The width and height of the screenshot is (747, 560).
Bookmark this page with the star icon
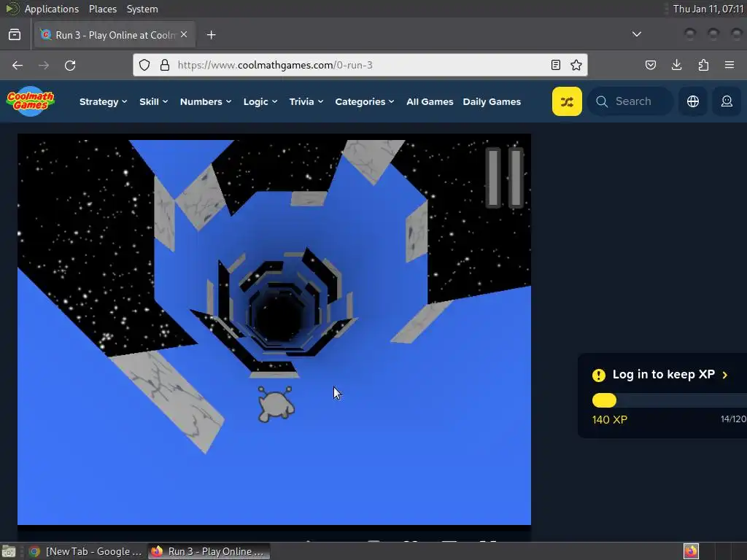[576, 65]
